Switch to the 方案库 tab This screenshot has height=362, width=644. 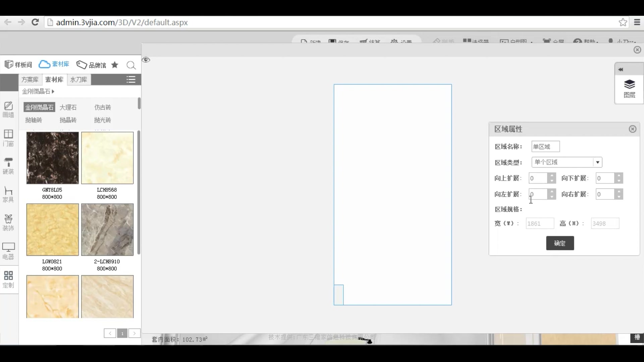tap(30, 79)
